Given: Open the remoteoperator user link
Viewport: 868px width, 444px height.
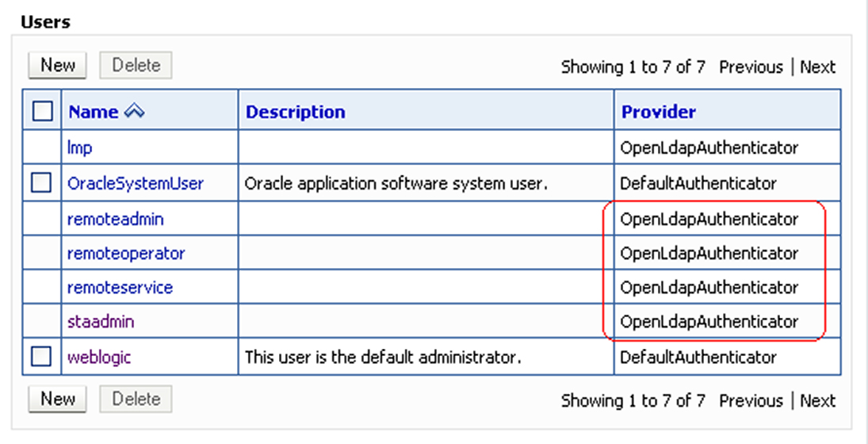Looking at the screenshot, I should [126, 254].
